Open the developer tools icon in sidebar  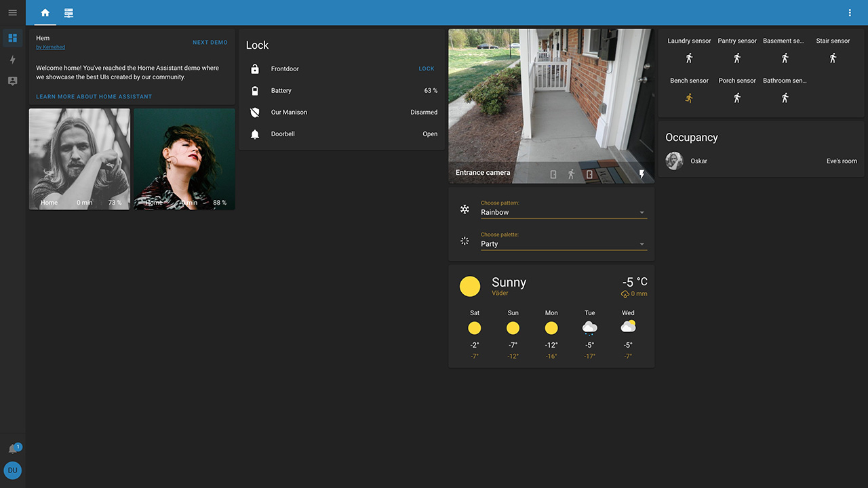pyautogui.click(x=12, y=81)
